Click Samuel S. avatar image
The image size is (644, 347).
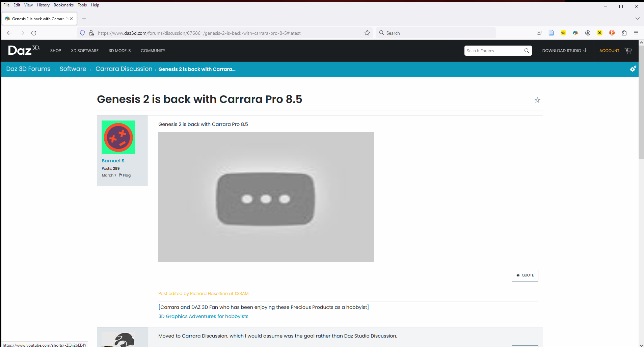[x=118, y=137]
